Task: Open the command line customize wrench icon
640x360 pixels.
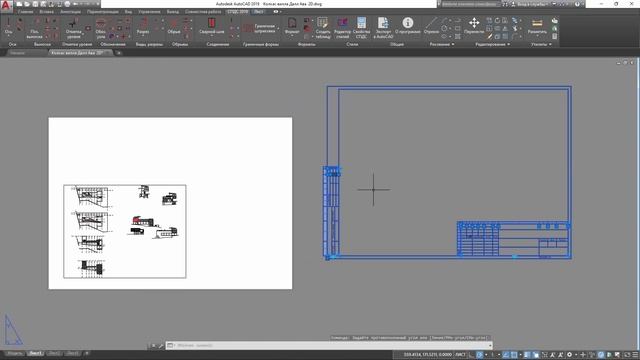Action: pyautogui.click(x=161, y=346)
